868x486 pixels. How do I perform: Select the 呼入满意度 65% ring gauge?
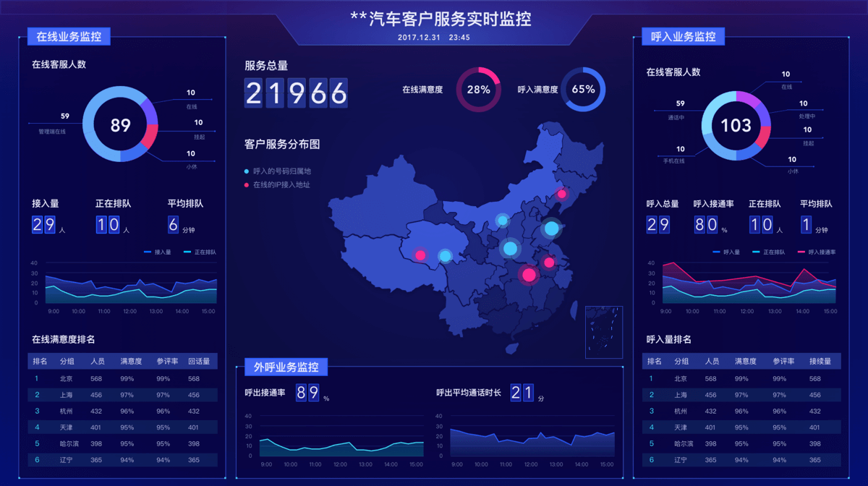[x=583, y=90]
